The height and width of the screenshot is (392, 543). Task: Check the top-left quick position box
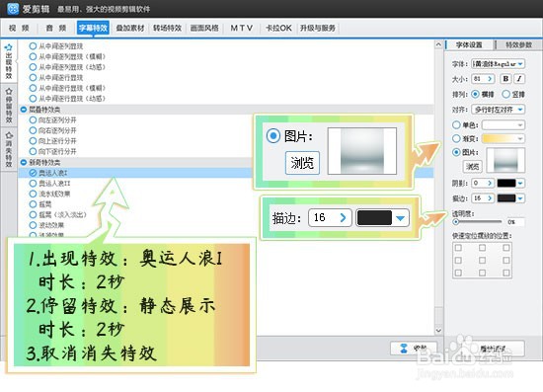(458, 248)
